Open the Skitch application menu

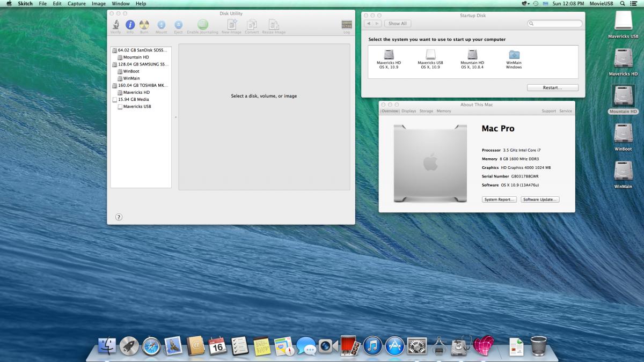coord(25,3)
